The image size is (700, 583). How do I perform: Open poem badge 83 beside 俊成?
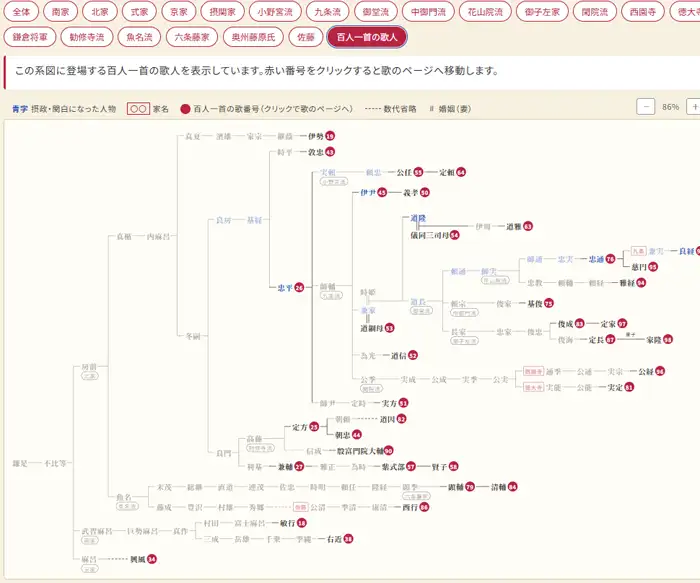point(579,324)
